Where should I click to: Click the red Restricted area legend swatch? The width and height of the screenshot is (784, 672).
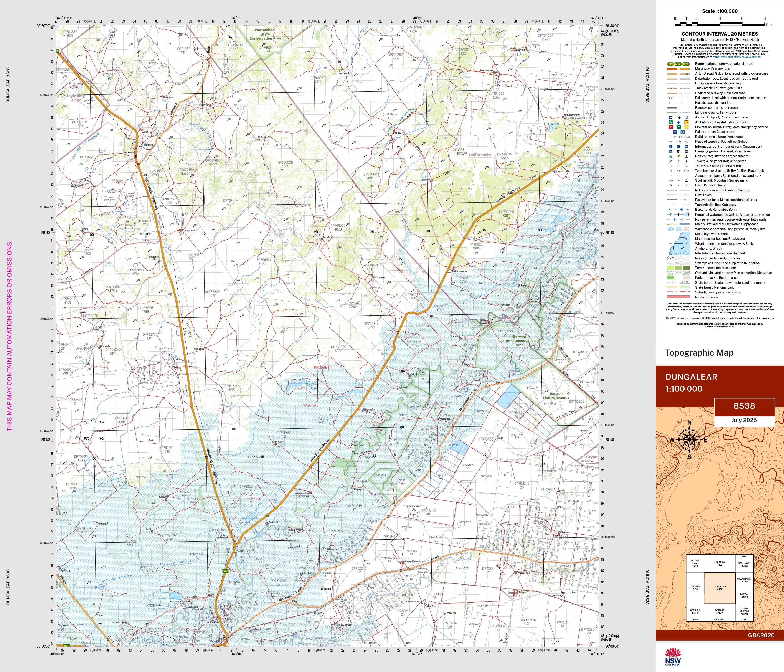pyautogui.click(x=678, y=297)
